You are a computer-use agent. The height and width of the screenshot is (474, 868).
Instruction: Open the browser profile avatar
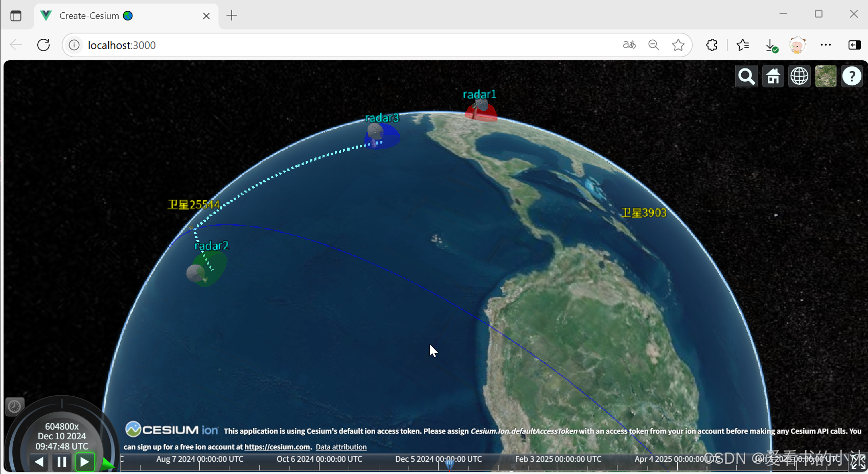tap(797, 45)
